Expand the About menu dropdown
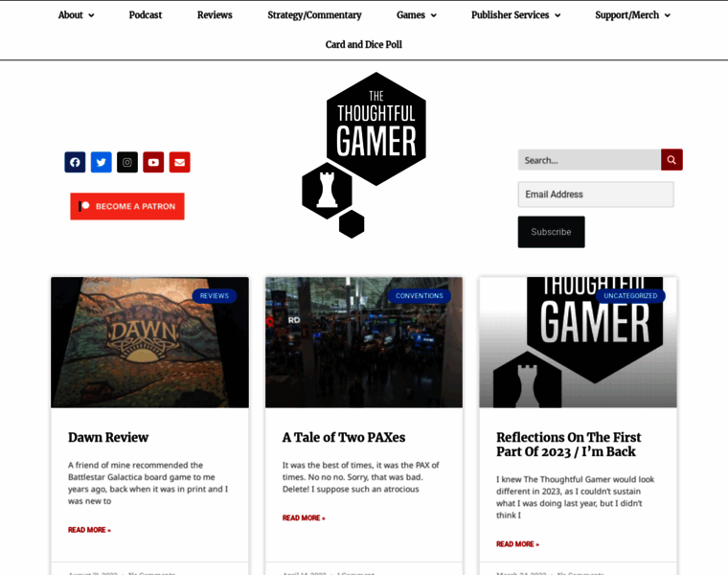The image size is (728, 575). pyautogui.click(x=76, y=15)
